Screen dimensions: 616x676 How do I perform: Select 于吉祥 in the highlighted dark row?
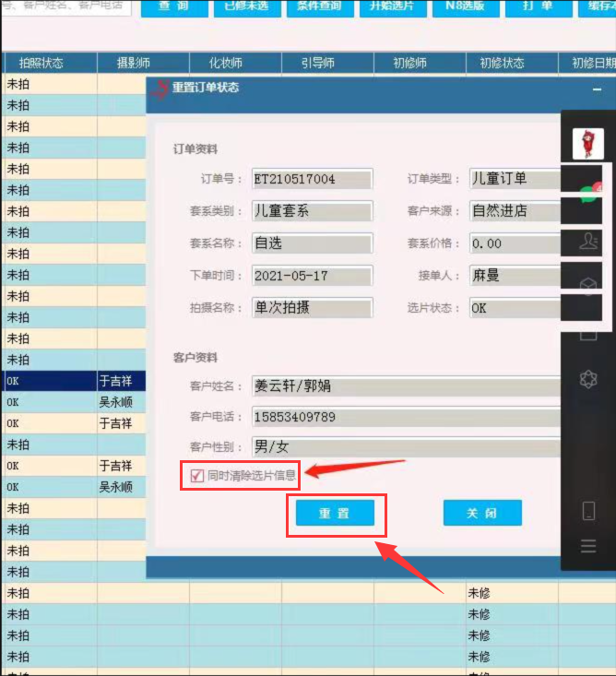click(x=115, y=381)
